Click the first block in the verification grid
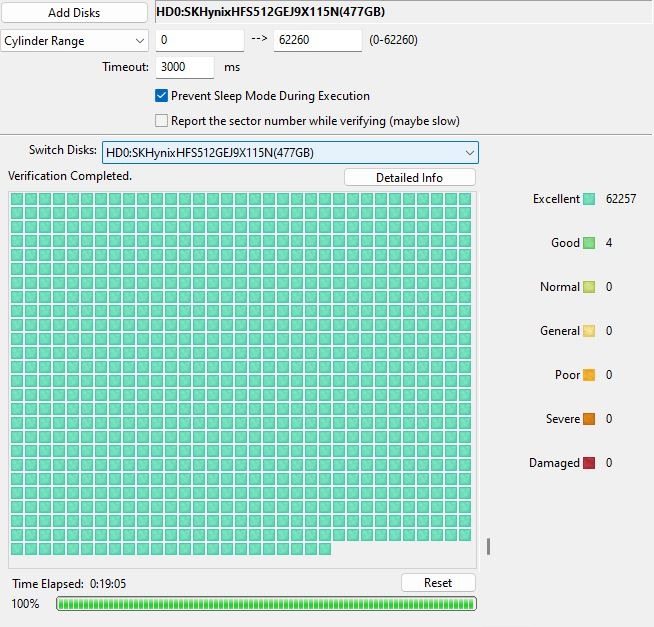The width and height of the screenshot is (654, 627). 17,200
